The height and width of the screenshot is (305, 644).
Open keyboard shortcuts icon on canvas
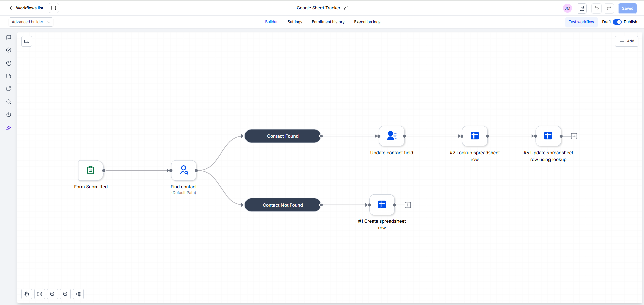pyautogui.click(x=27, y=41)
